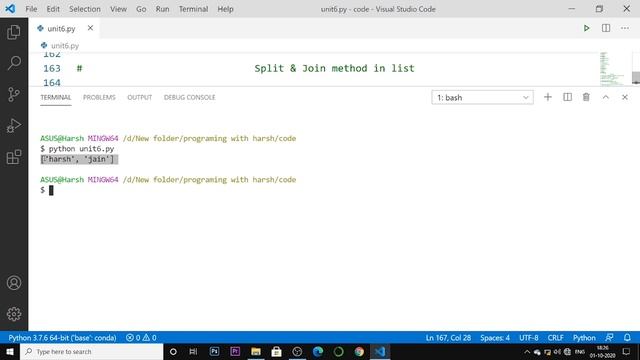Open the Windows Action Center
Image resolution: width=640 pixels, height=360 pixels.
[x=627, y=351]
